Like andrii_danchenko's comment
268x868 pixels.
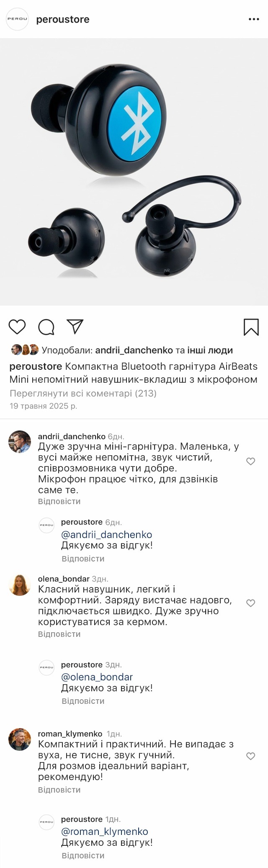point(250,461)
